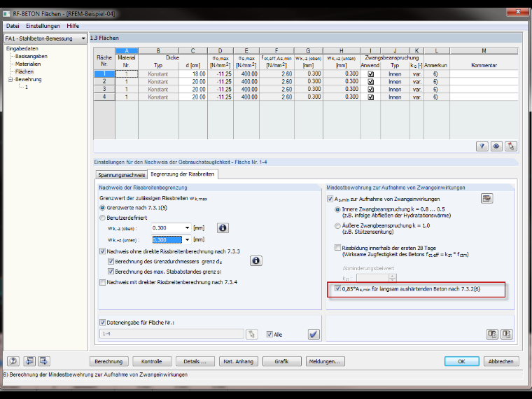
Task: Click the filter funnel icon below the table
Action: (x=482, y=146)
